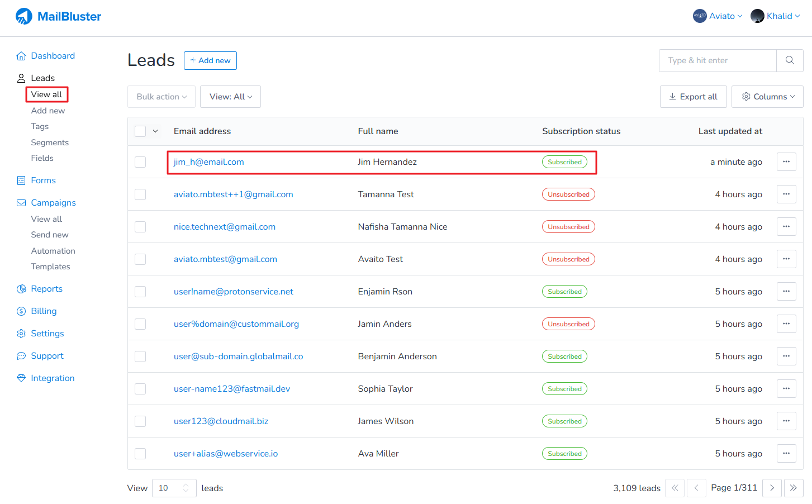812x504 pixels.
Task: Open the Aviato brand switcher dropdown
Action: click(x=718, y=16)
